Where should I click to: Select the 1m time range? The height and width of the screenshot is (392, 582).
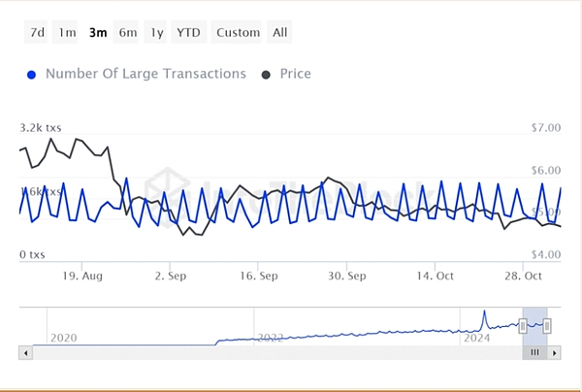pyautogui.click(x=65, y=32)
